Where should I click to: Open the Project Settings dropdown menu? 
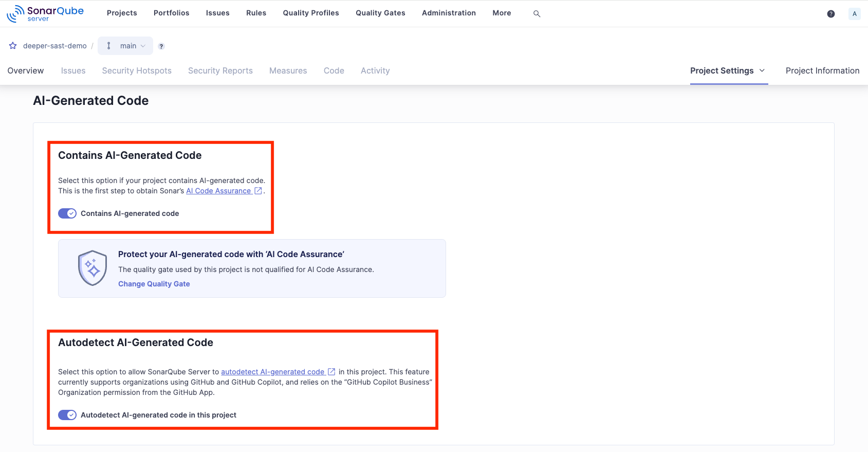pos(727,71)
